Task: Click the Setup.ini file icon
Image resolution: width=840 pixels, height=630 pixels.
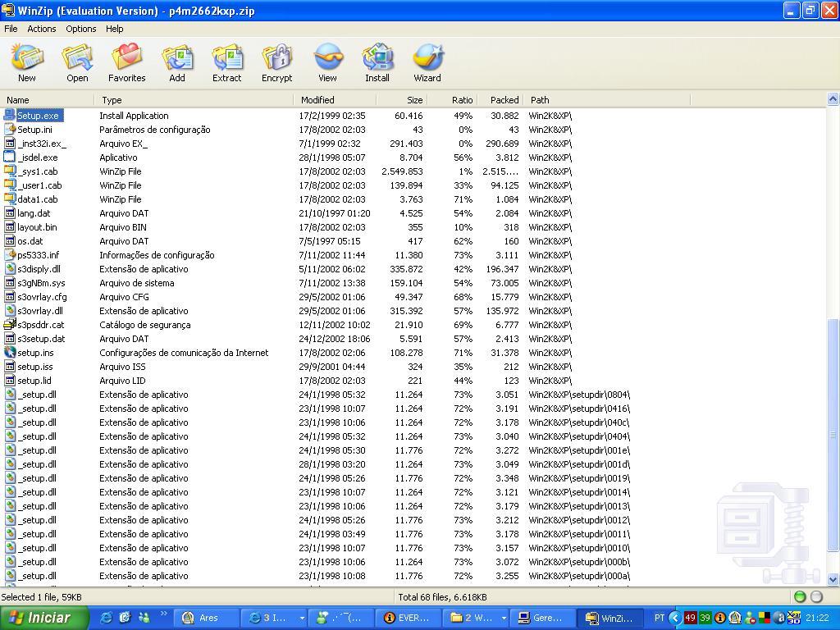Action: (10, 129)
